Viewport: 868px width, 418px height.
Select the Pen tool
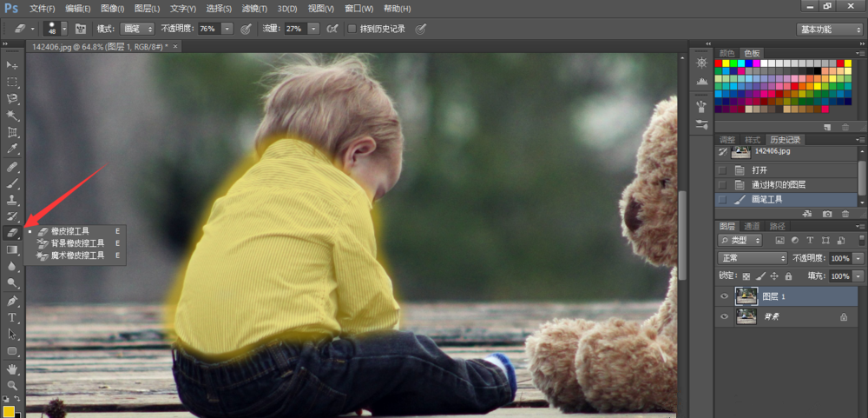(x=11, y=301)
